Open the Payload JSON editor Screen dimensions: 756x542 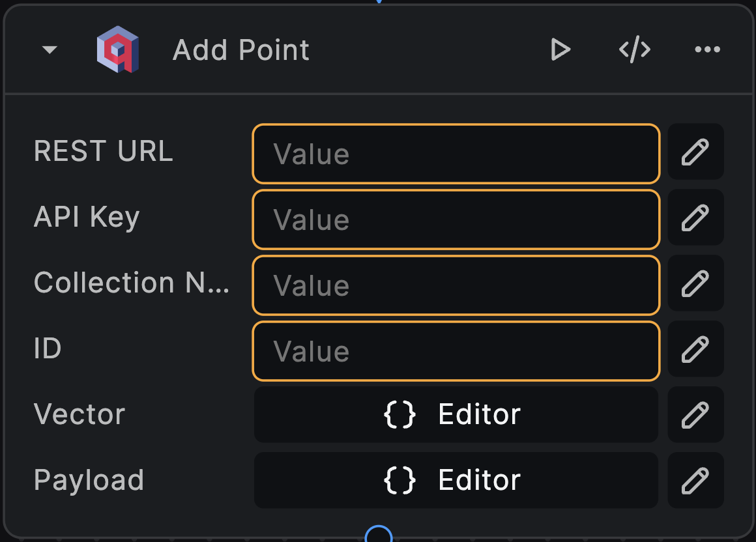coord(456,480)
